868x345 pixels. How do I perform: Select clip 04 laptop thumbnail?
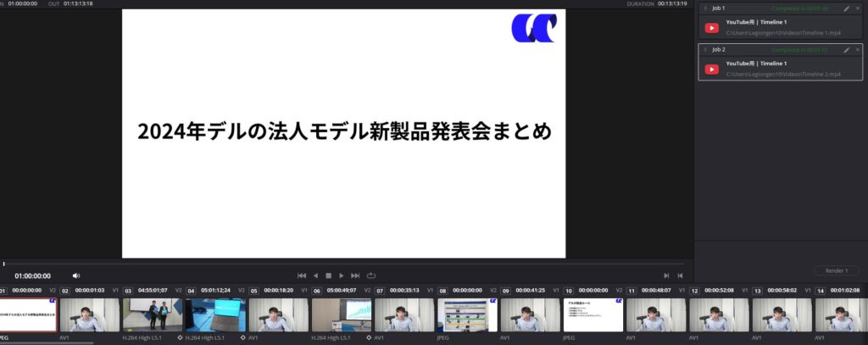click(215, 315)
